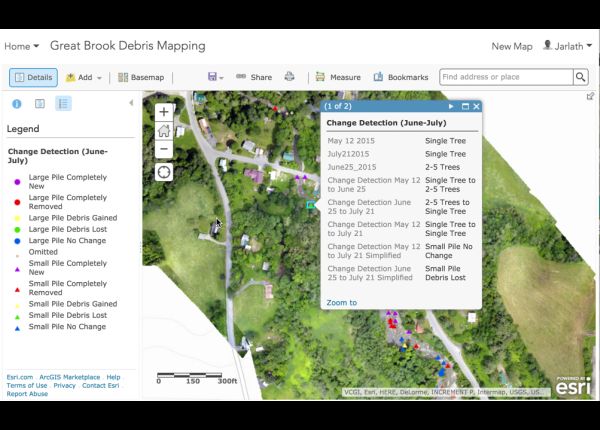Expand the Save dropdown arrow
Screen dimensions: 600x430
tap(222, 78)
